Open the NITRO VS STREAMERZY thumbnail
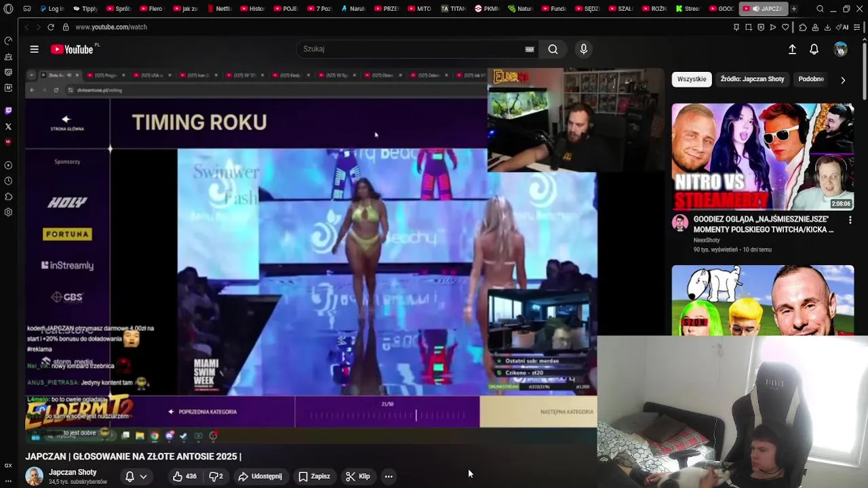Image resolution: width=868 pixels, height=488 pixels. (x=763, y=157)
